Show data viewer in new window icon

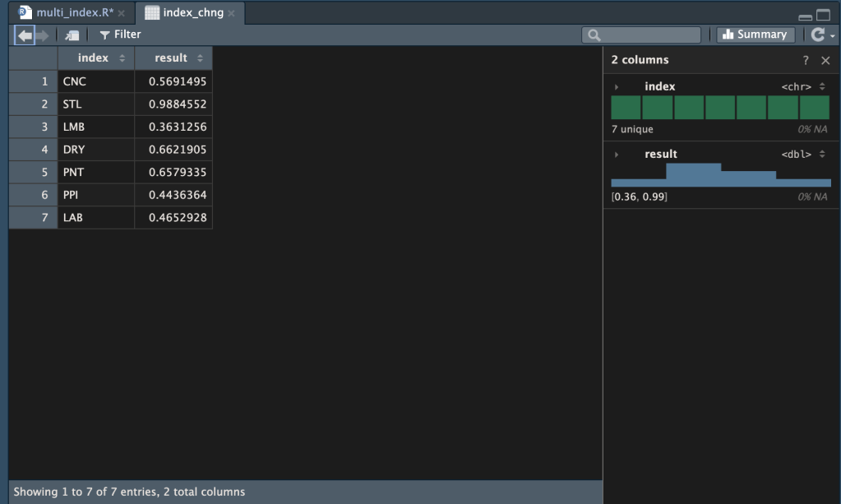coord(72,35)
